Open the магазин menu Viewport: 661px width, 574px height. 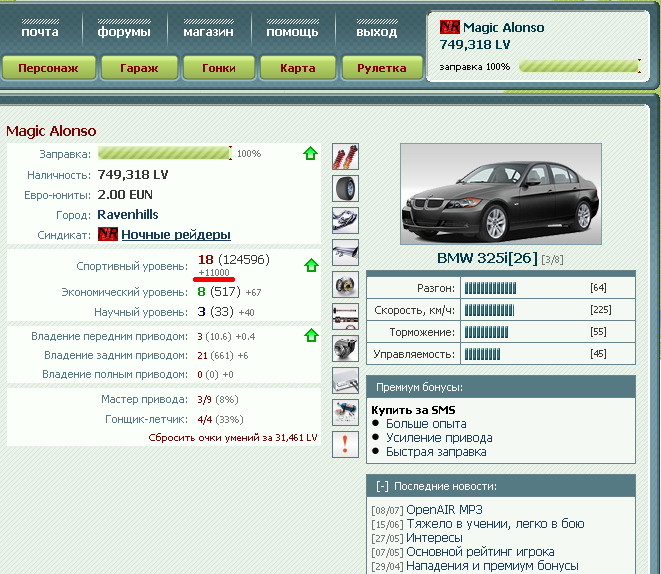pos(208,32)
